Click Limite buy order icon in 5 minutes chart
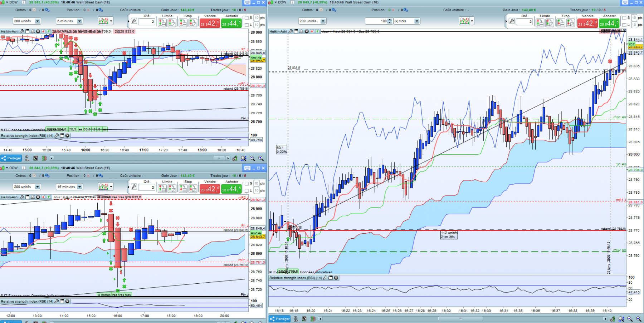This screenshot has height=323, width=644. [162, 23]
